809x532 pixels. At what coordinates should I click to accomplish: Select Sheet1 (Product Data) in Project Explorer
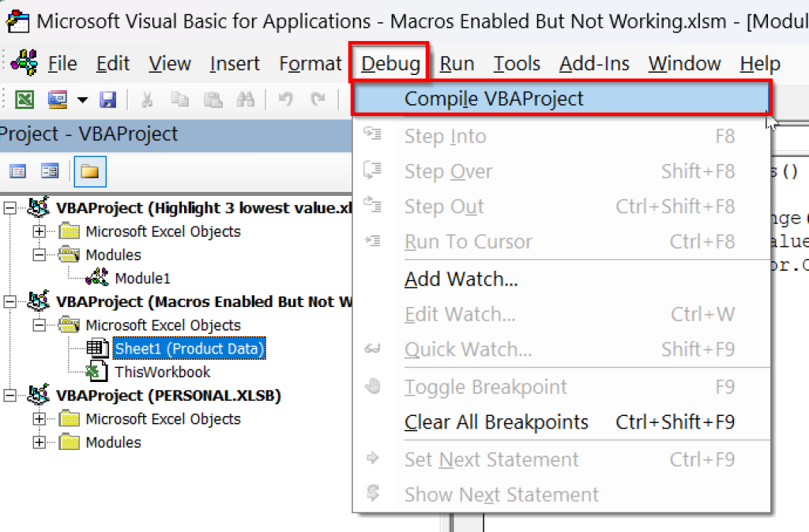[x=189, y=348]
